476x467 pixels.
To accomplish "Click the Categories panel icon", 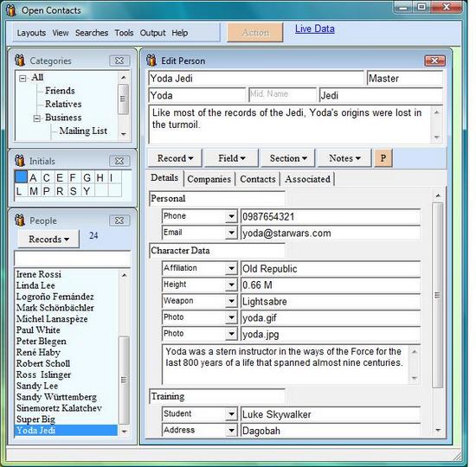I will pyautogui.click(x=20, y=61).
